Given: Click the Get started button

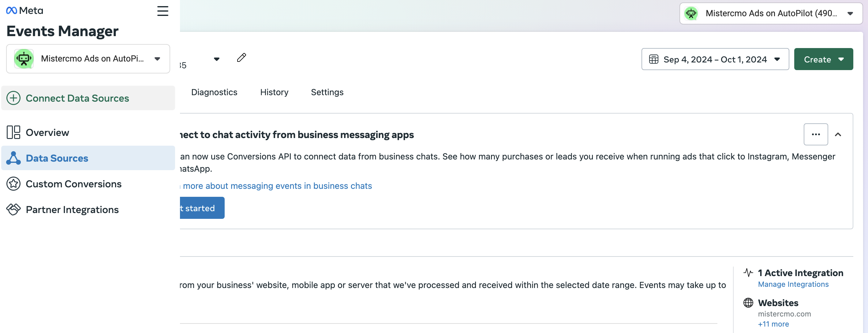Looking at the screenshot, I should 202,208.
